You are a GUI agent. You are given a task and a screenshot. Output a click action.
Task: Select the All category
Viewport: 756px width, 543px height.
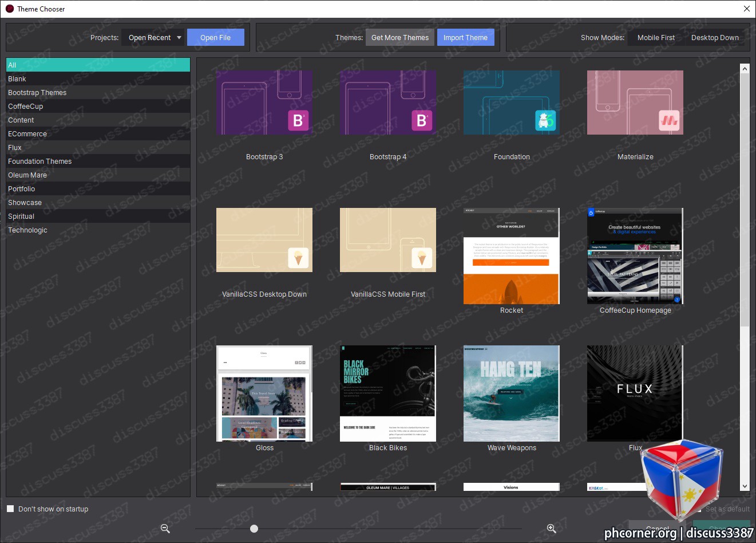point(98,65)
